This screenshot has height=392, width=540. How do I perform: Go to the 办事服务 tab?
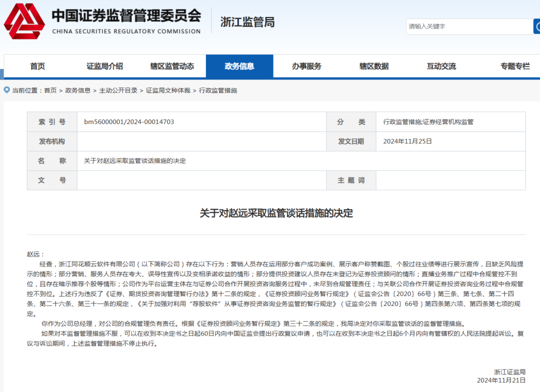[x=306, y=66]
